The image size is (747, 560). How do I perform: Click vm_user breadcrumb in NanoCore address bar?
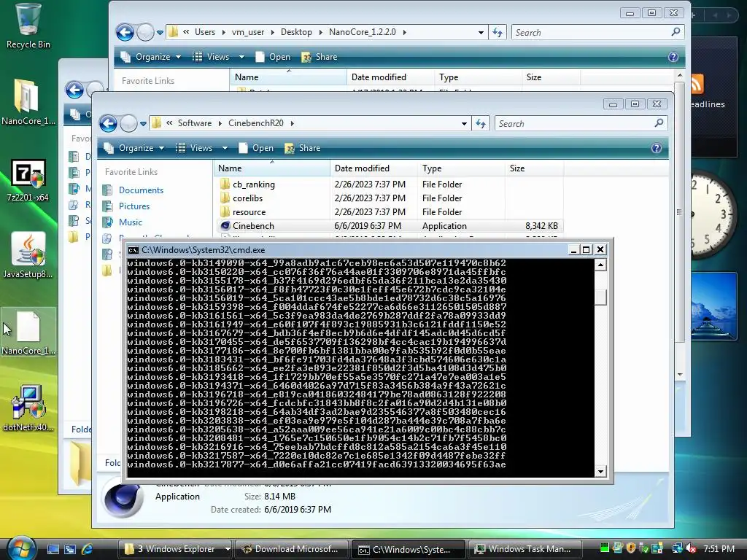(248, 32)
